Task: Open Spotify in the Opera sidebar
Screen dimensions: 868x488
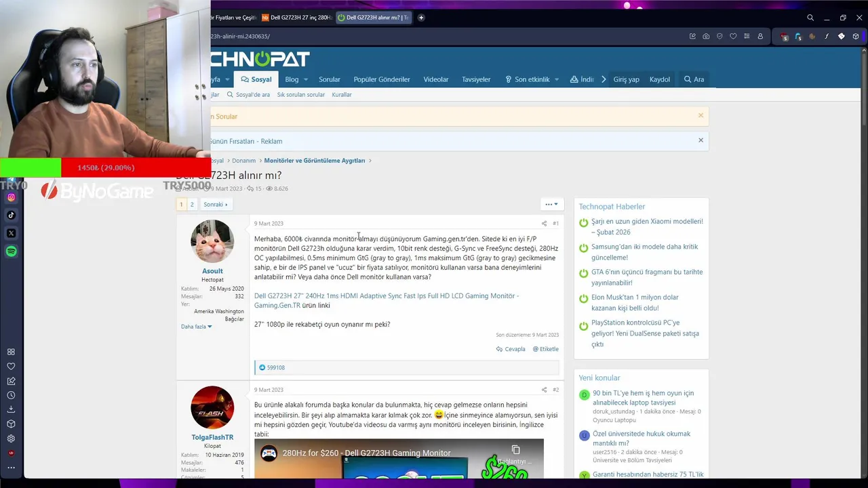Action: [11, 251]
